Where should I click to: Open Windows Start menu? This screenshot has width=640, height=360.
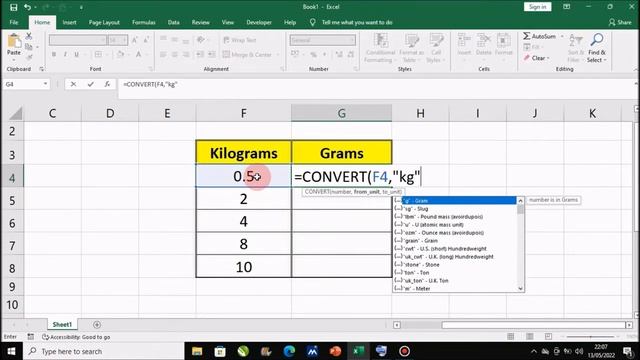tap(11, 351)
